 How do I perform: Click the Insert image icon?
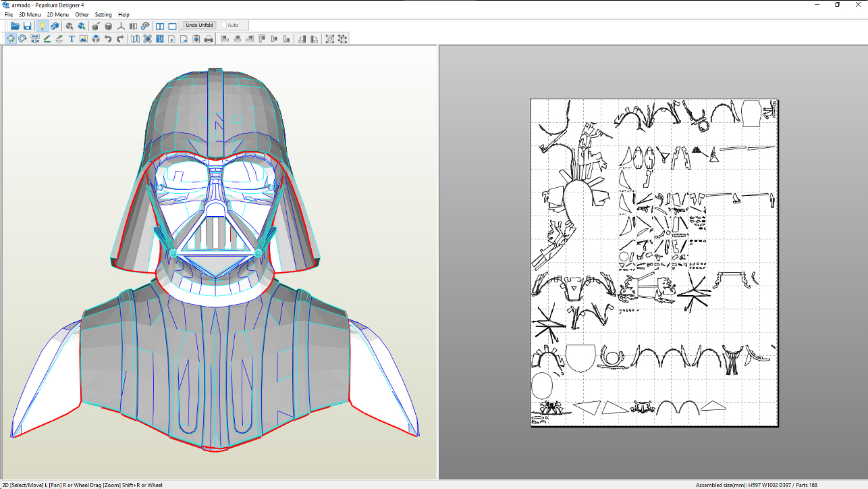84,38
